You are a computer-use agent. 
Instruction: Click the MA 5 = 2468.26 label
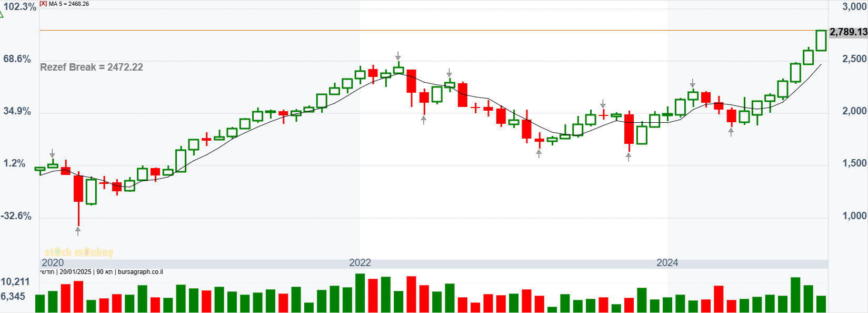(x=69, y=4)
